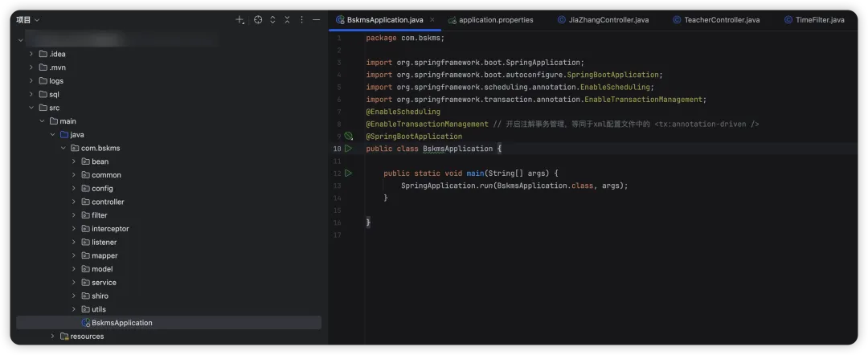This screenshot has width=868, height=355.
Task: Collapse the src folder chevron
Action: click(x=31, y=108)
